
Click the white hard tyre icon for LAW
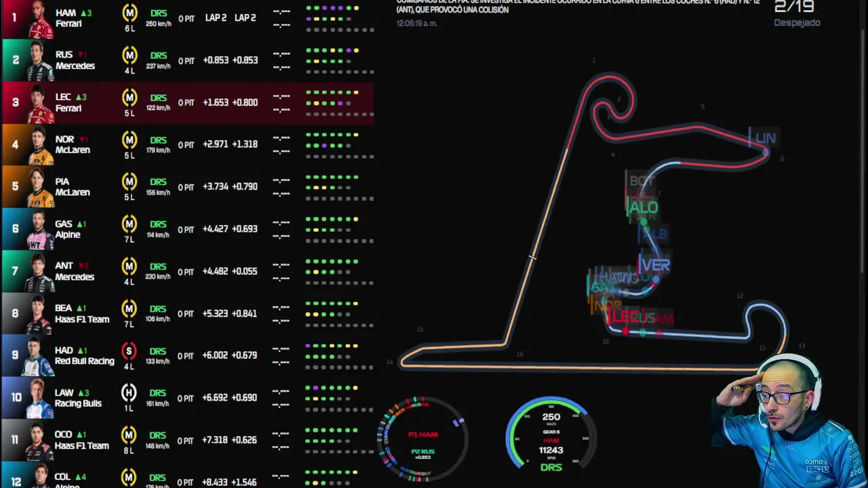(129, 393)
